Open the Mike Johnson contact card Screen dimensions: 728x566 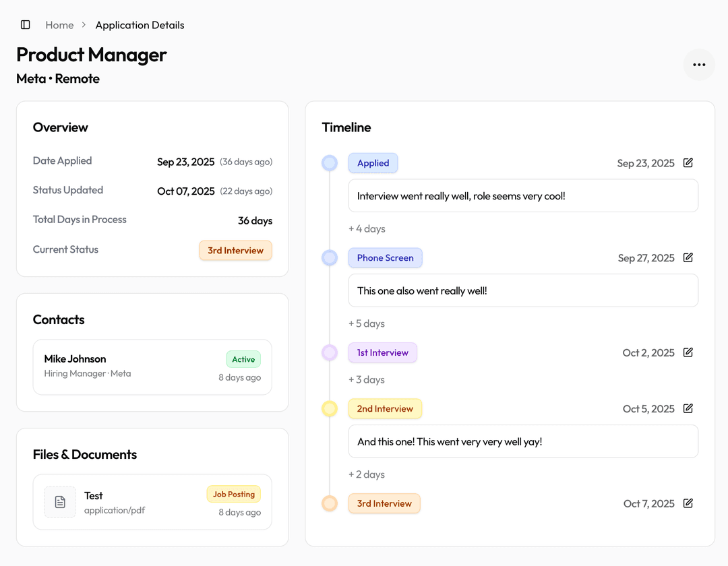tap(152, 367)
